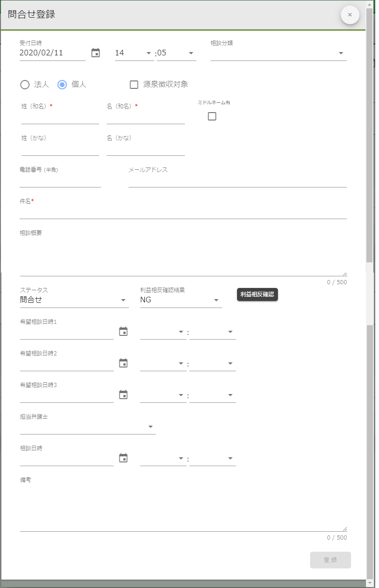Open the minute dropdown showing 05
The image size is (379, 588).
(190, 53)
